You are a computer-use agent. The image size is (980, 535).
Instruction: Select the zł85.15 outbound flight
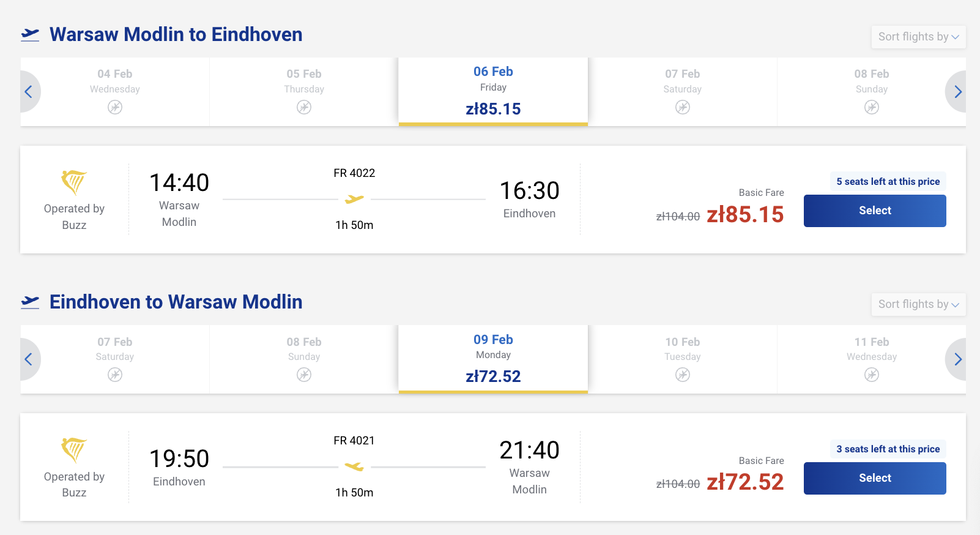click(x=875, y=211)
